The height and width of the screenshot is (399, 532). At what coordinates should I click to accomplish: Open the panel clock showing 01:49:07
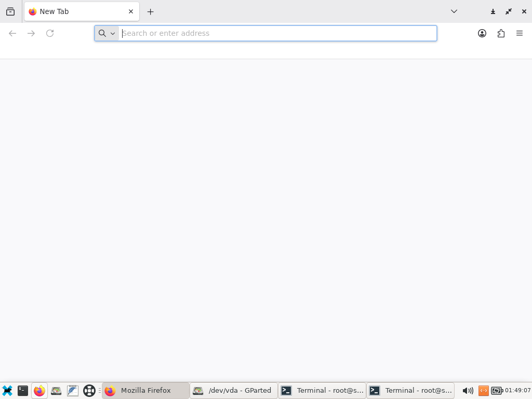[x=518, y=391]
